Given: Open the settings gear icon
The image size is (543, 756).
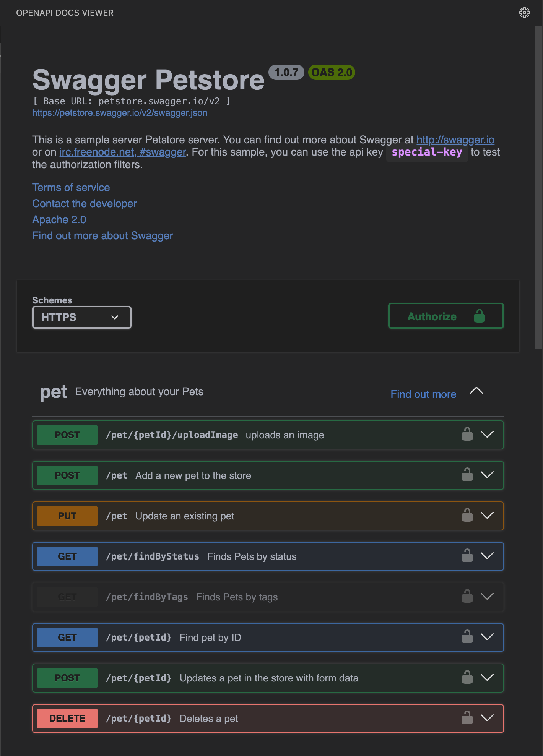Looking at the screenshot, I should (524, 13).
